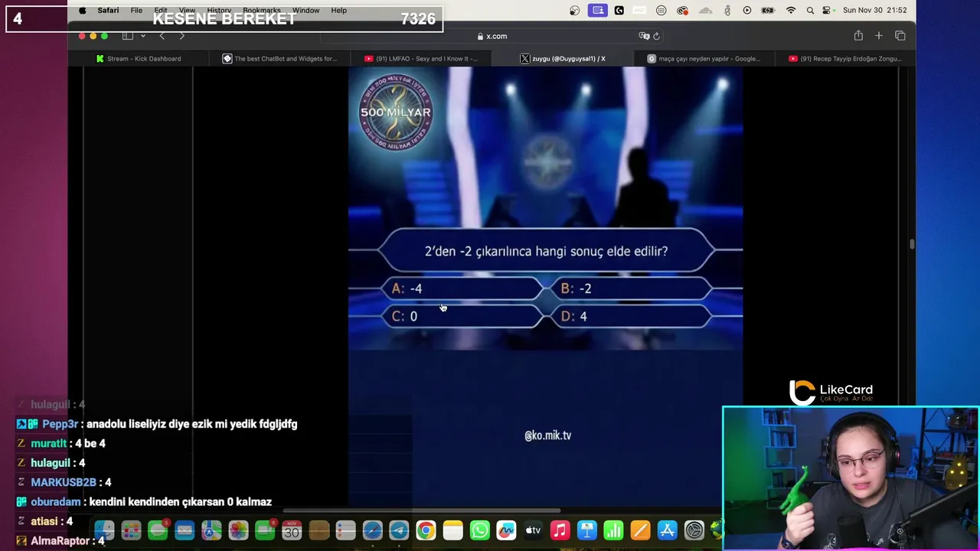
Task: Open the Safari Share button
Action: [x=858, y=36]
